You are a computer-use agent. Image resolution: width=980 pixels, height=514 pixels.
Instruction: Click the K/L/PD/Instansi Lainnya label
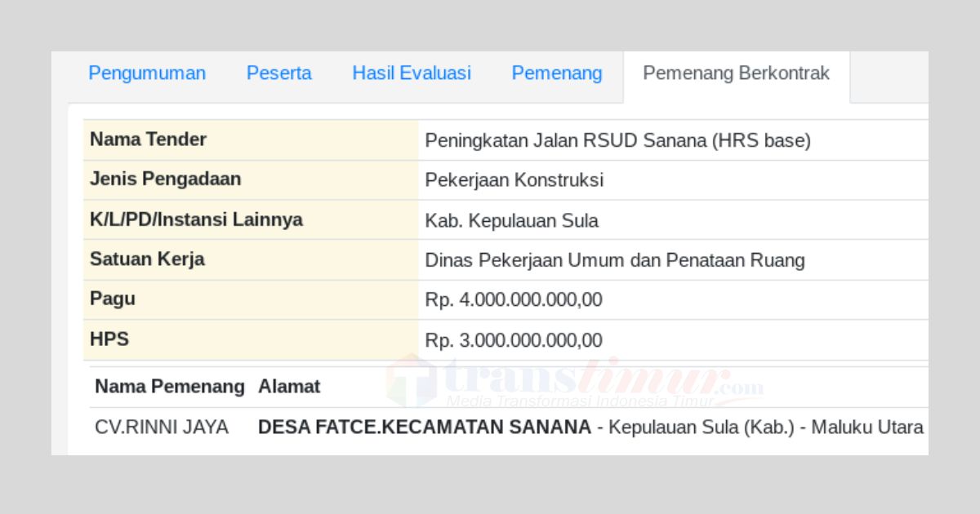point(196,219)
